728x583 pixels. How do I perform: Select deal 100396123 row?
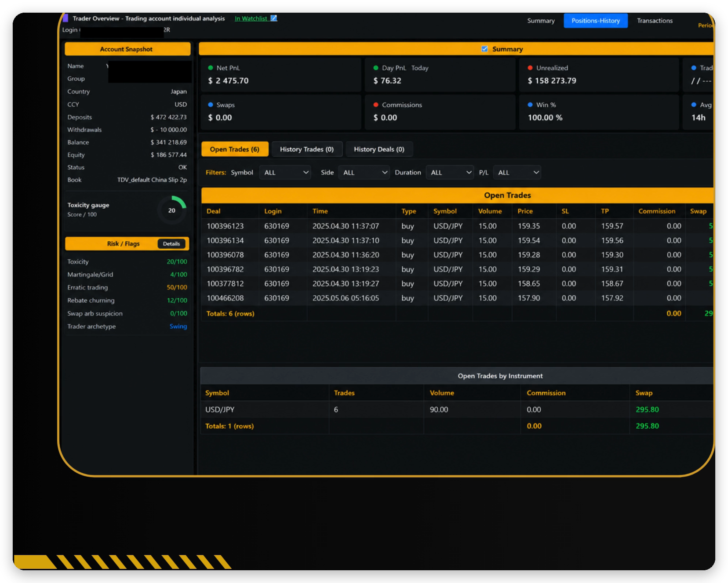coord(457,226)
